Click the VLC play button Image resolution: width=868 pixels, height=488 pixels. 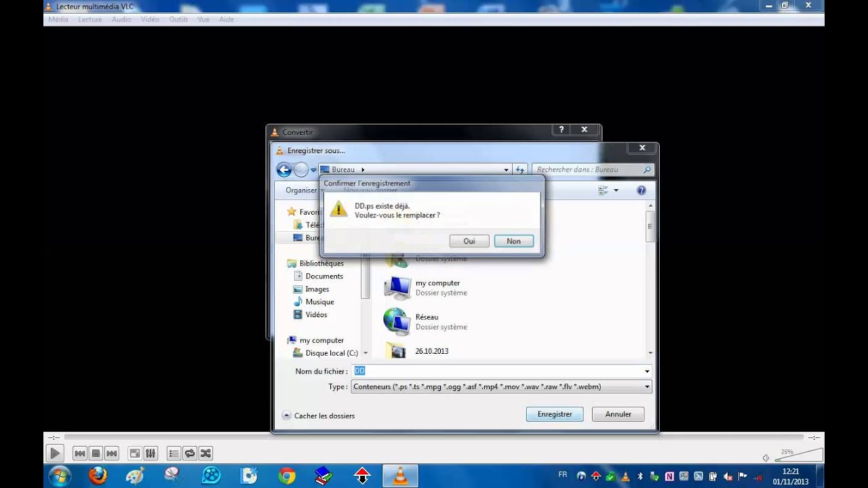(55, 453)
